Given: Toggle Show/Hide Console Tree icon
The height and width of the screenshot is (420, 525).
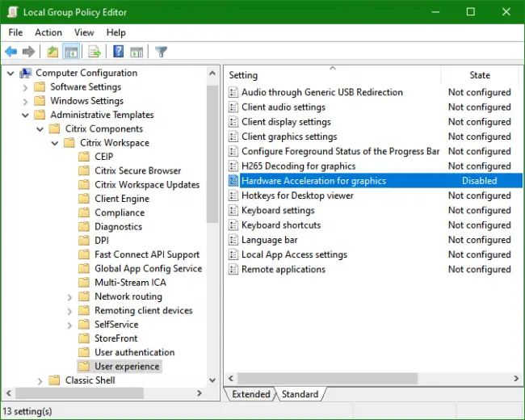Looking at the screenshot, I should (x=71, y=52).
